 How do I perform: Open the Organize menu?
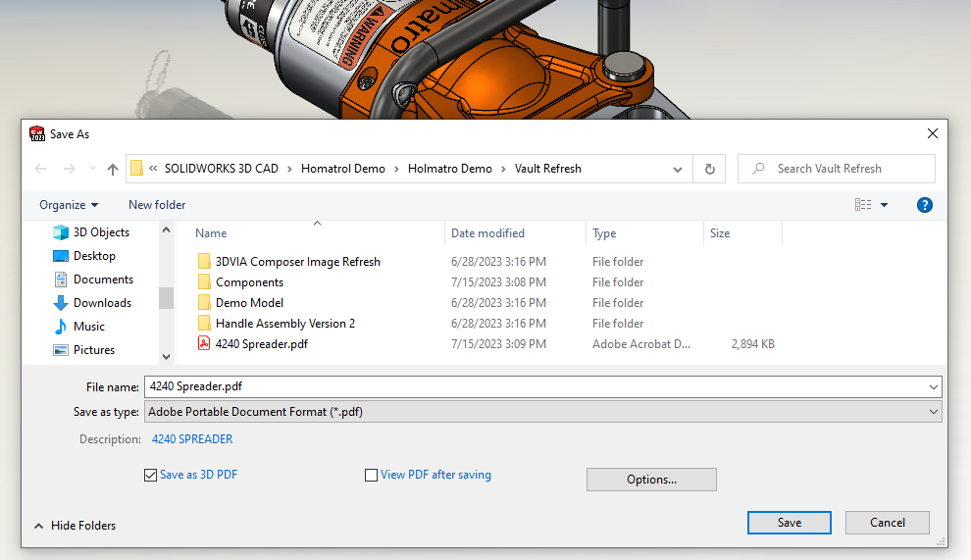click(x=69, y=205)
